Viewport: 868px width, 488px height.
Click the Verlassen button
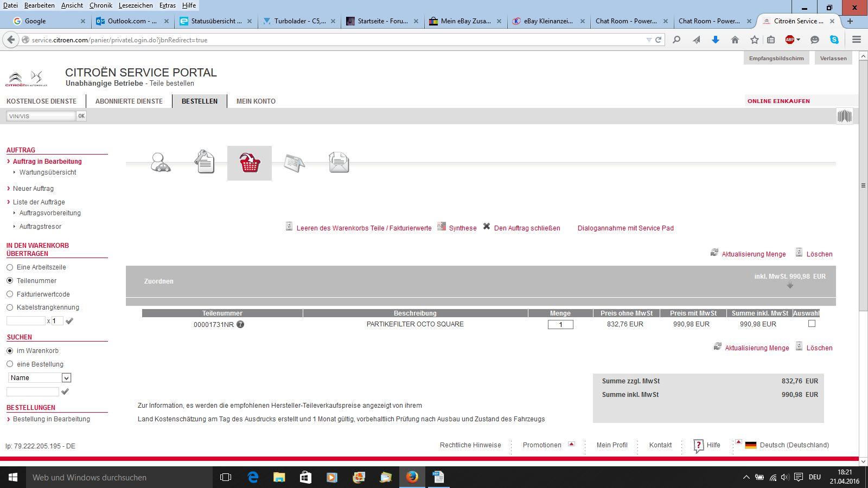coord(833,59)
